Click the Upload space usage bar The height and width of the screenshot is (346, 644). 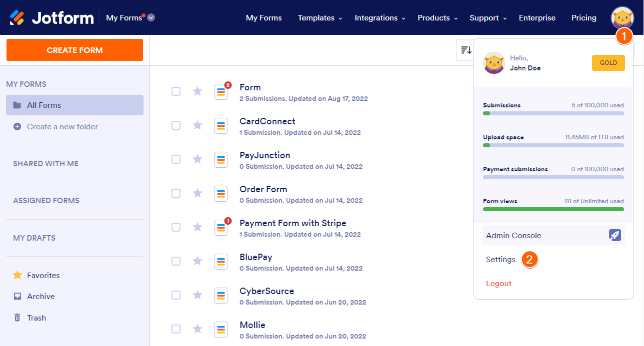tap(553, 145)
